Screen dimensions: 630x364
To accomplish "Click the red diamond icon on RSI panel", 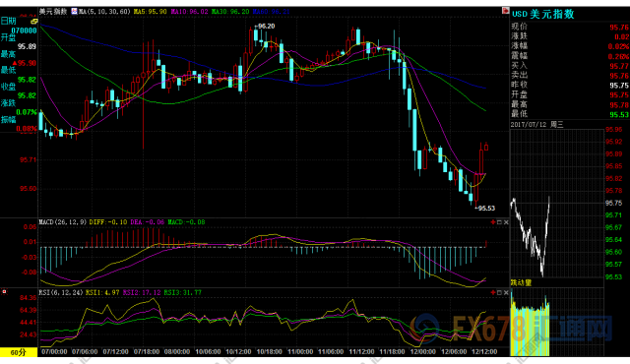I will click(493, 292).
